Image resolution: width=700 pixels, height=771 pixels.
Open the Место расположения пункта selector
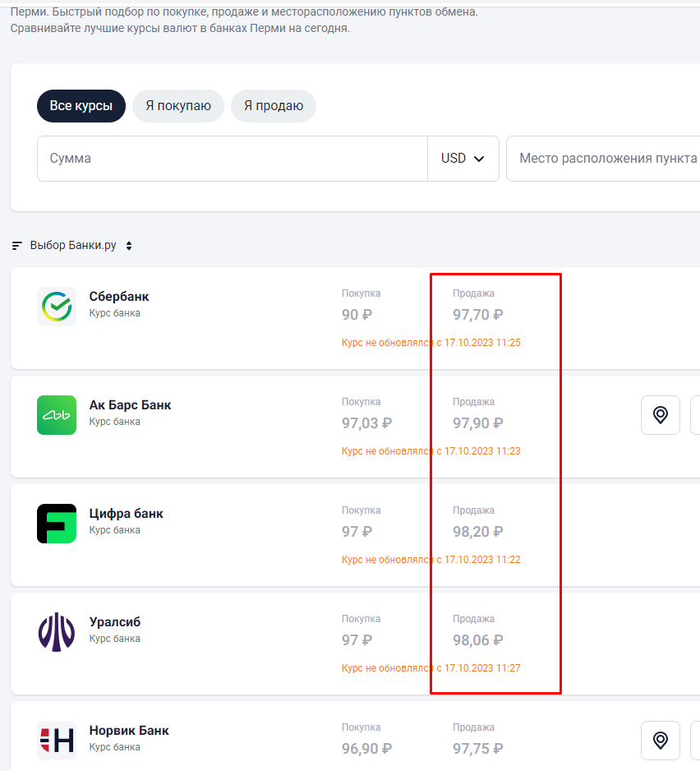[603, 159]
